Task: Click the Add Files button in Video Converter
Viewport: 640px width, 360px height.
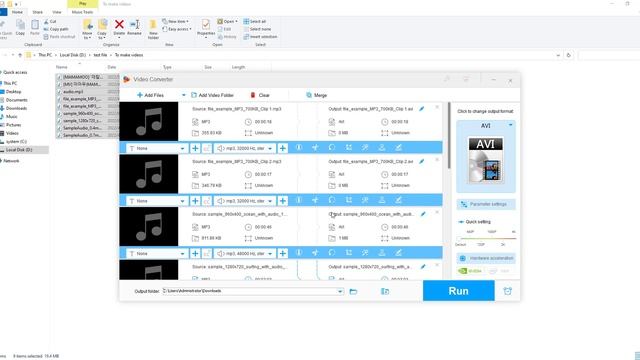Action: pos(150,95)
